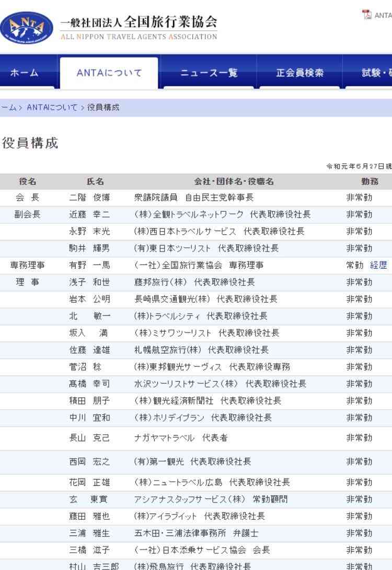Click the 役名 column header
This screenshot has height=570, width=392.
pos(28,181)
